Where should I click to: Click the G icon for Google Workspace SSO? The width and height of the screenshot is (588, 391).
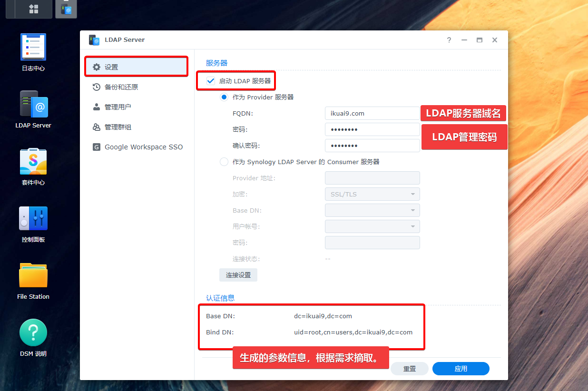(97, 147)
